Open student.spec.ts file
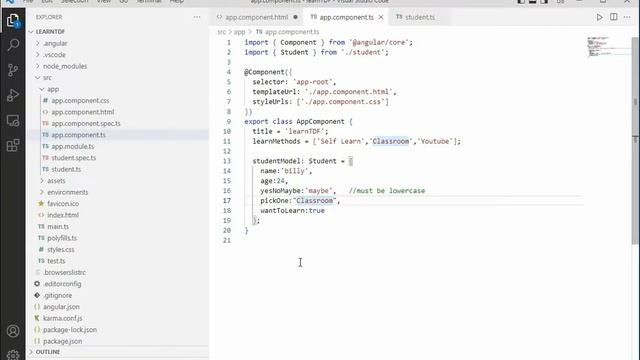The image size is (640, 360). pyautogui.click(x=73, y=158)
